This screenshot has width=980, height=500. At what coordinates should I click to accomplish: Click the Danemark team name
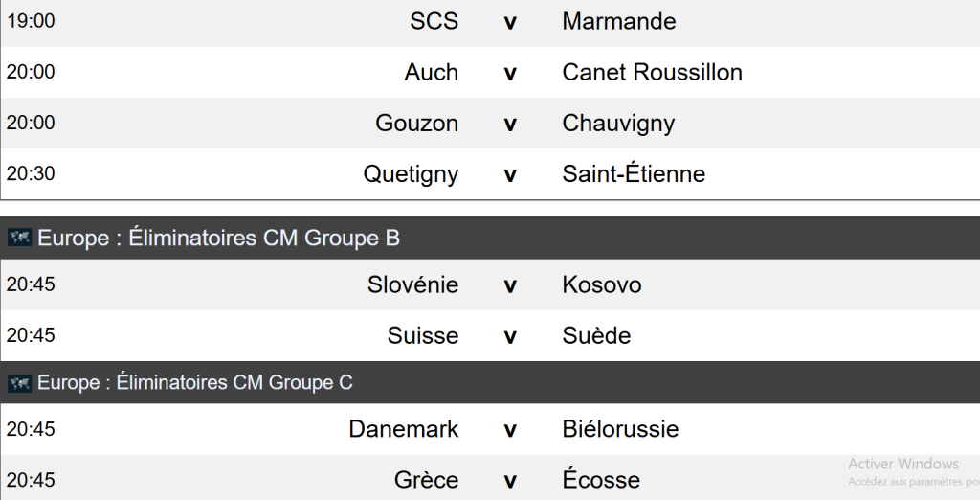coord(403,429)
